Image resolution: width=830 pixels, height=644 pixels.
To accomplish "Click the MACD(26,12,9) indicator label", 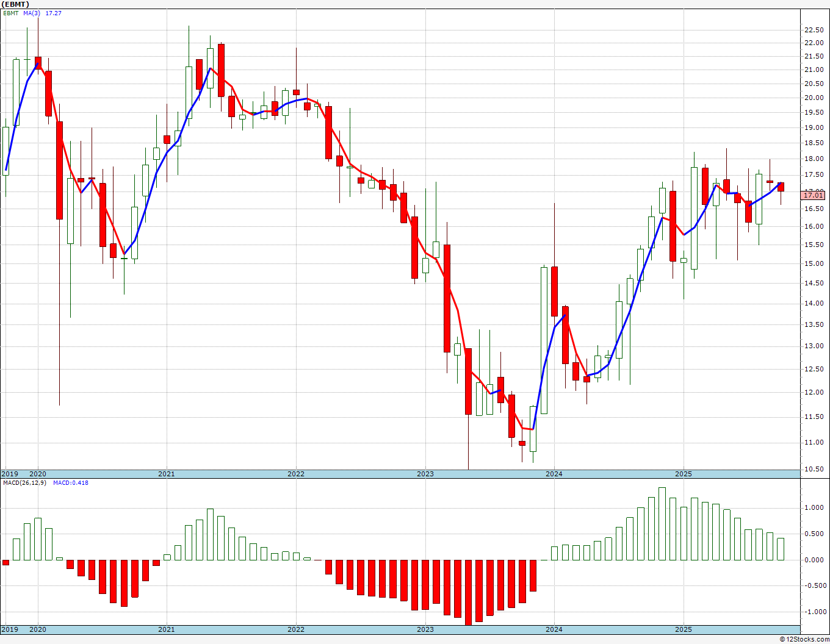I will 24,482.
